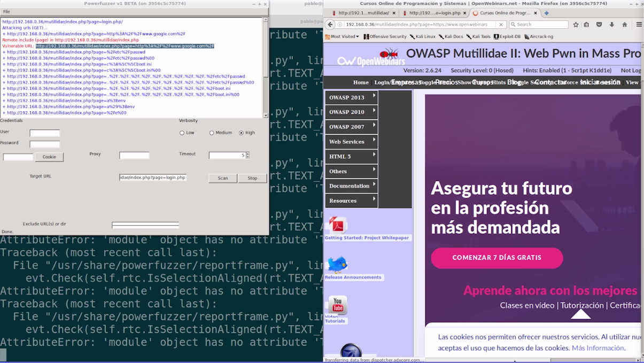Close the Cursos Online de Progr tab

(536, 13)
